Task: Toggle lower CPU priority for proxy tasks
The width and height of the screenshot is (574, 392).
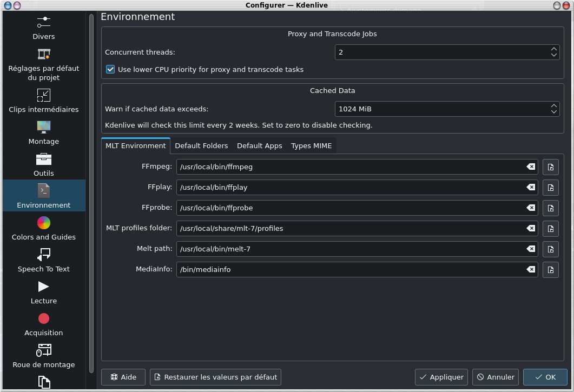Action: [110, 70]
